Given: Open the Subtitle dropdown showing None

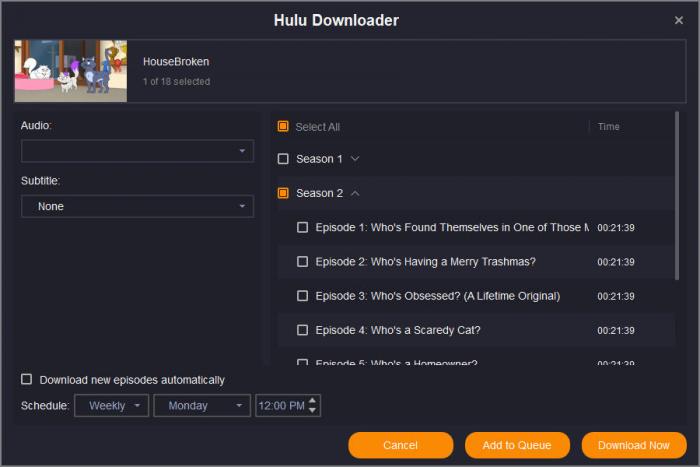Looking at the screenshot, I should 138,206.
